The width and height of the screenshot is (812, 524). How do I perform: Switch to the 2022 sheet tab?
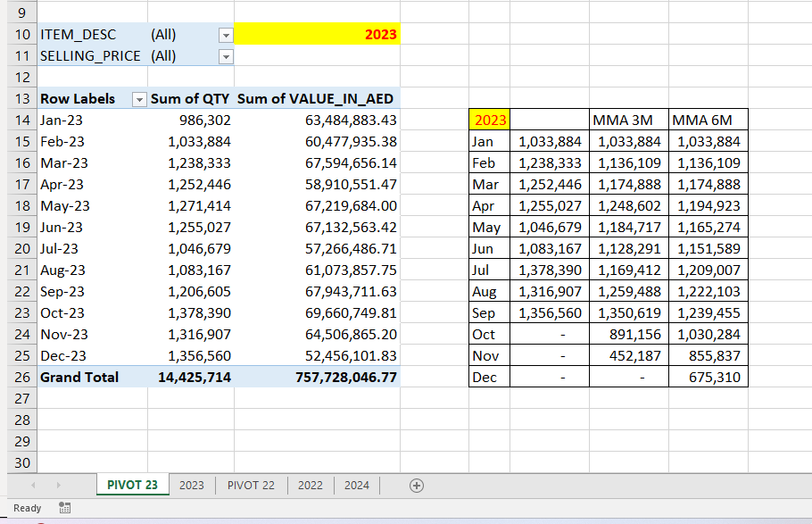[x=310, y=485]
